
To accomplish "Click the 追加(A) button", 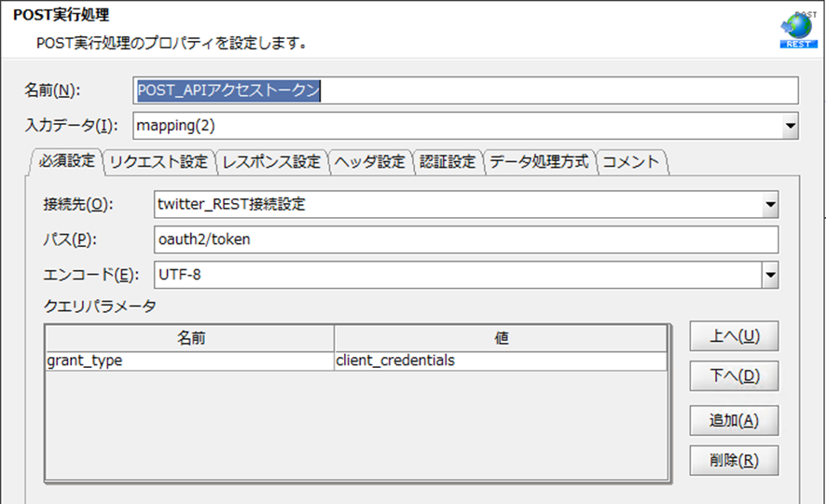I will click(734, 420).
